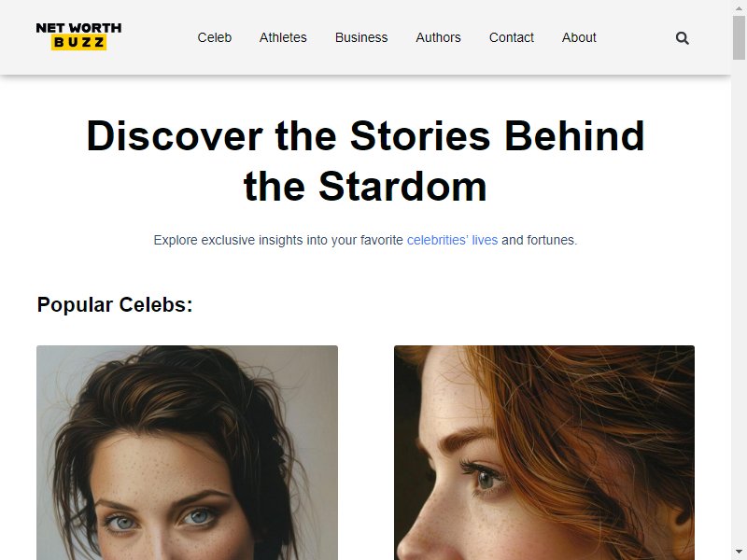Screen dimensions: 747x560
Task: Click the vertical scrollbar thumb
Action: (739, 38)
